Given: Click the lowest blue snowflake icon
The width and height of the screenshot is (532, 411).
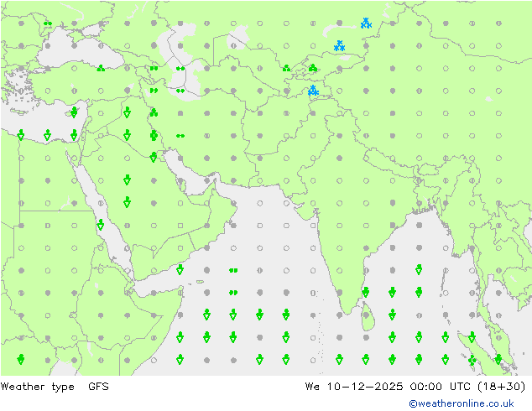Looking at the screenshot, I should (x=312, y=91).
